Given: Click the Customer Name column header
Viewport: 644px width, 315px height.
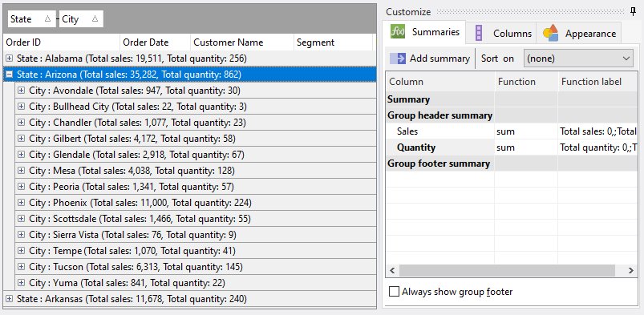Looking at the screenshot, I should coord(242,42).
